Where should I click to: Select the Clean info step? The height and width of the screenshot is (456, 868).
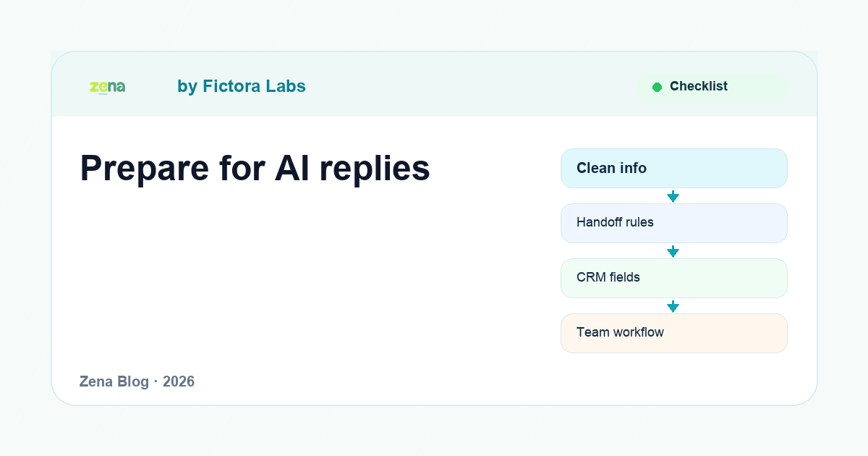tap(673, 168)
